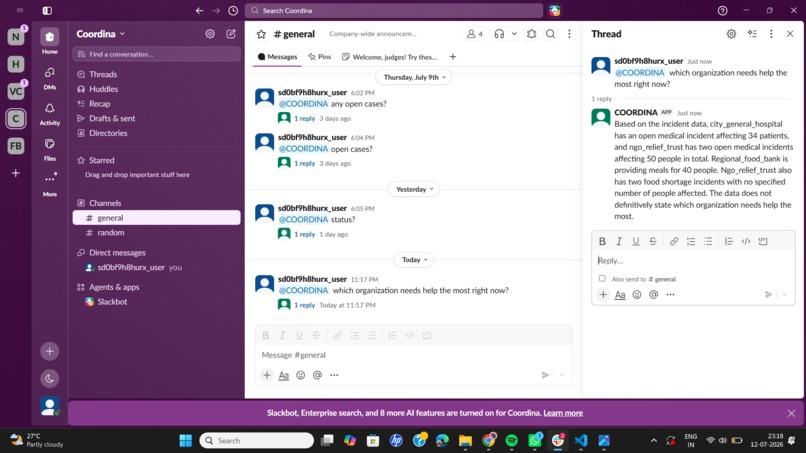Focus the 'Find a conversation' field
Viewport: 806px width, 453px height.
coord(156,54)
